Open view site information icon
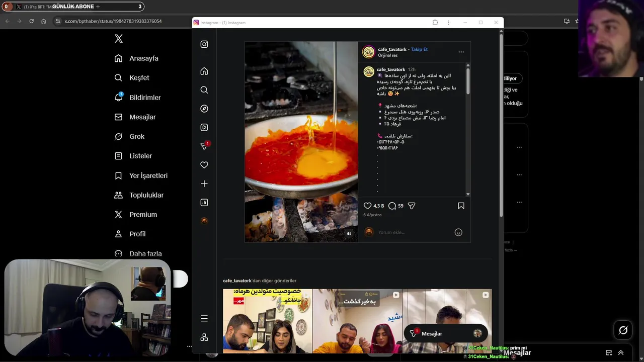The height and width of the screenshot is (362, 644). [58, 21]
